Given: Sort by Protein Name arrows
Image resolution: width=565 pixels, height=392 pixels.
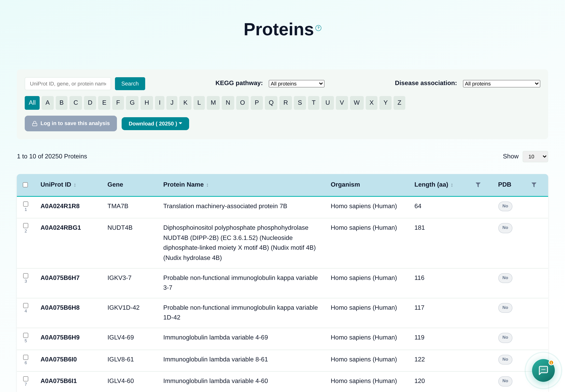Looking at the screenshot, I should coord(207,185).
